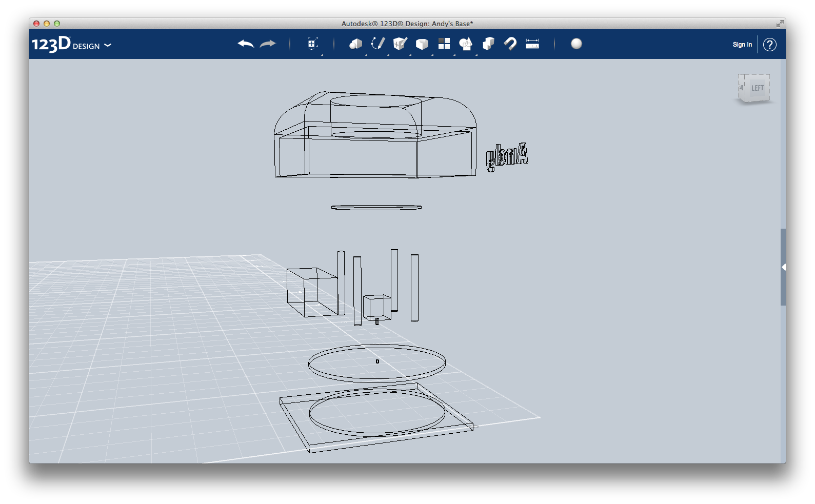The image size is (815, 504).
Task: Open the Primitives shapes menu
Action: 355,44
